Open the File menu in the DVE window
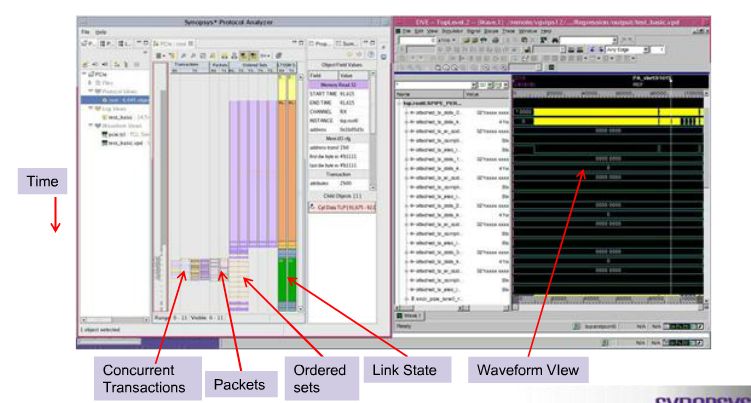Viewport: 751px width, 403px height. 406,31
